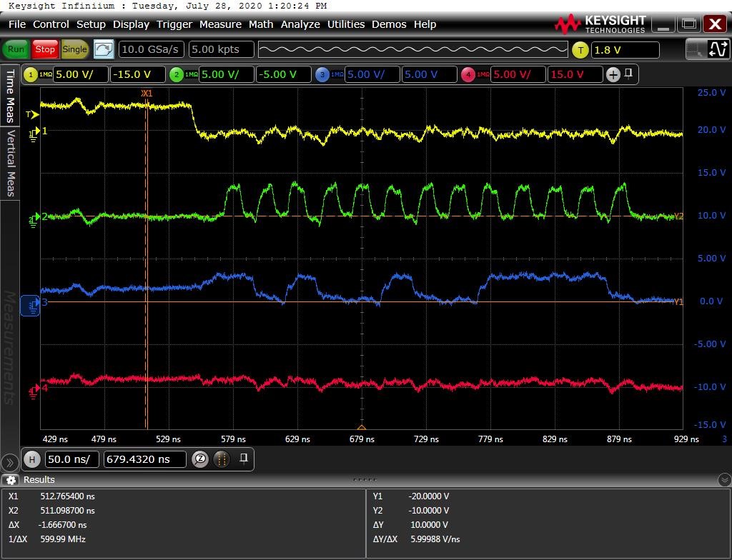Click the ΔY/ΔX 5.99988 V/ns value
The image size is (732, 560).
(435, 539)
